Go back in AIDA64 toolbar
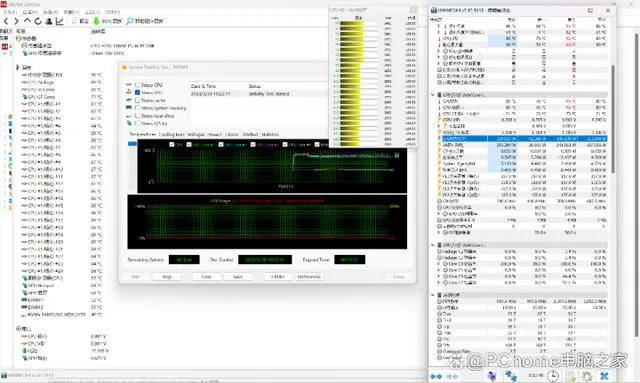This screenshot has width=640, height=383. [x=6, y=21]
